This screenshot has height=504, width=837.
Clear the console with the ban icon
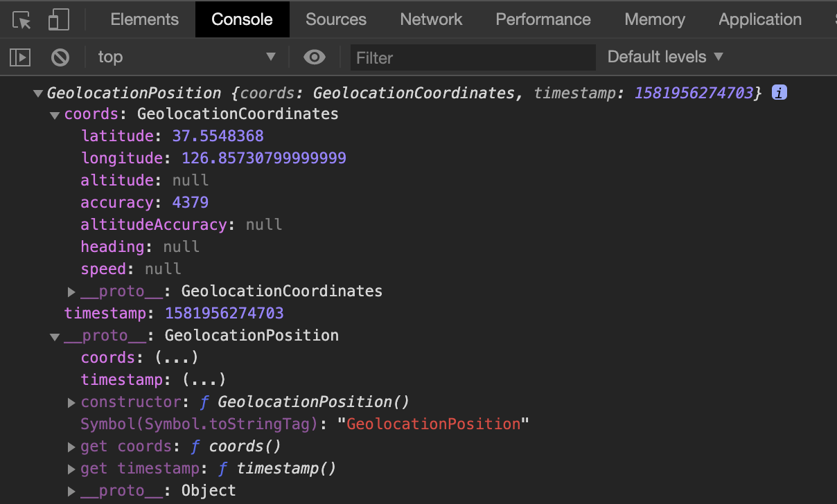60,57
